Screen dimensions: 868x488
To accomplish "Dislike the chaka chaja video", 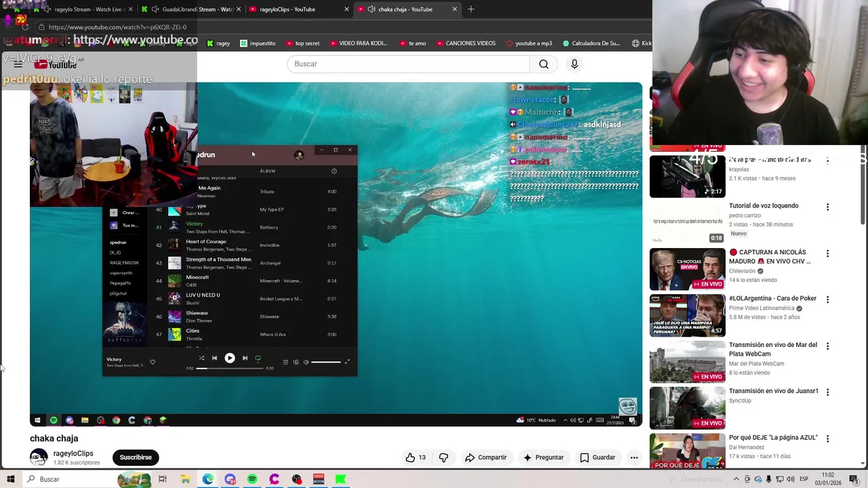I will [x=443, y=457].
